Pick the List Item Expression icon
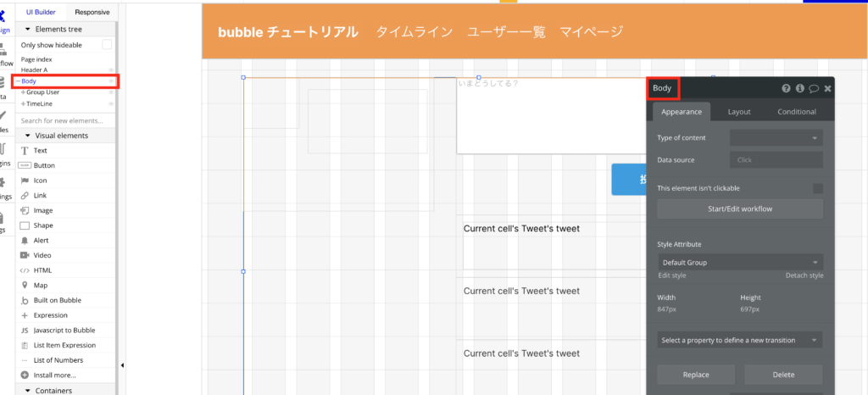This screenshot has width=868, height=395. pos(25,345)
